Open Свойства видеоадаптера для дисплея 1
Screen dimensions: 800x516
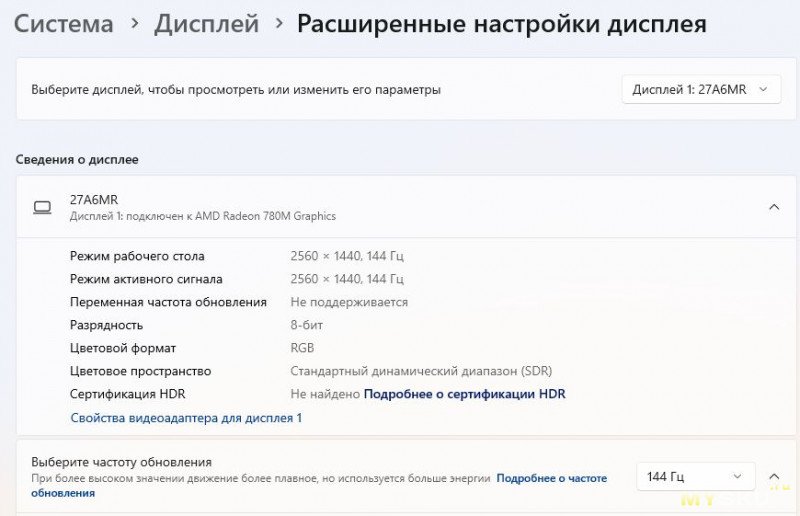pyautogui.click(x=186, y=418)
